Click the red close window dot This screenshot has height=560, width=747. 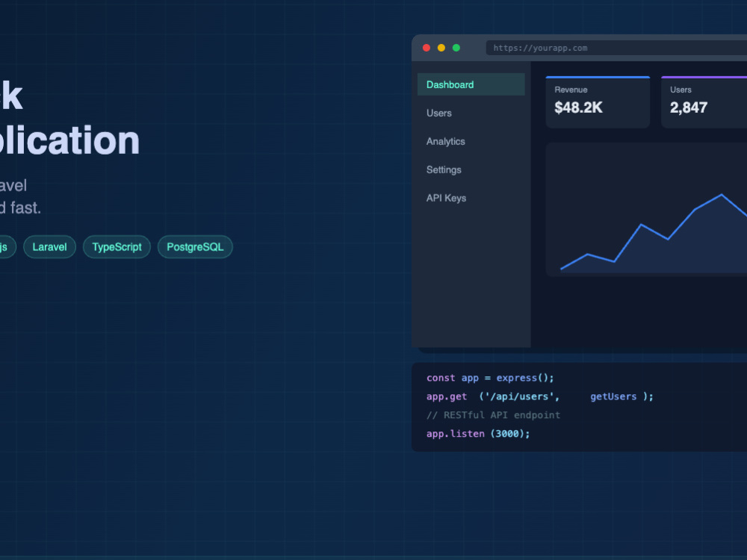[427, 48]
